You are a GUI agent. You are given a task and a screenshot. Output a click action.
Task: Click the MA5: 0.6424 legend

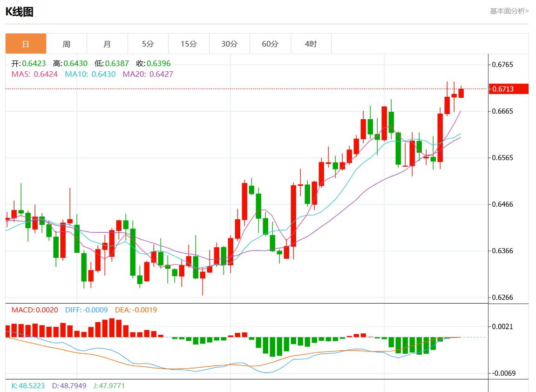coord(34,74)
